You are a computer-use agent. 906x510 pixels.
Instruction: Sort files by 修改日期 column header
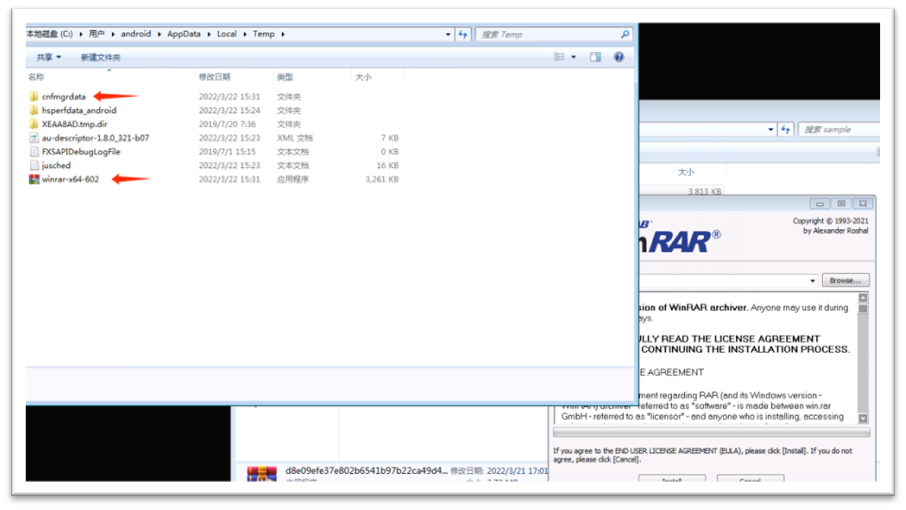(213, 77)
